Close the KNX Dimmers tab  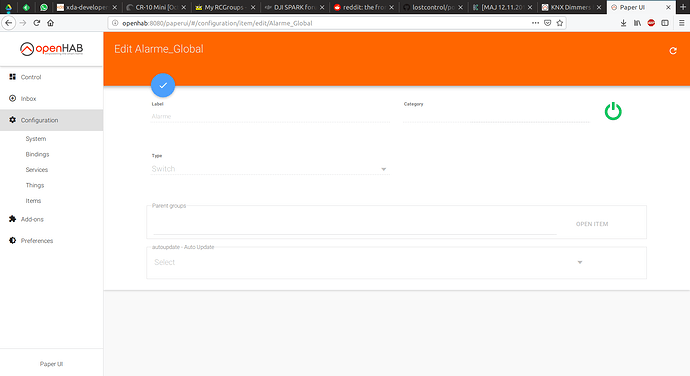click(x=598, y=7)
